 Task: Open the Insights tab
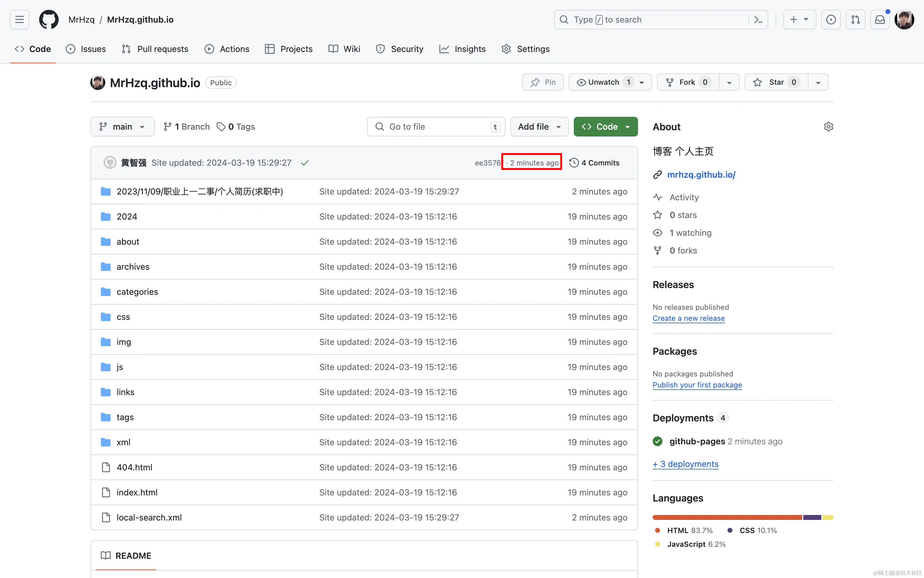coord(462,49)
